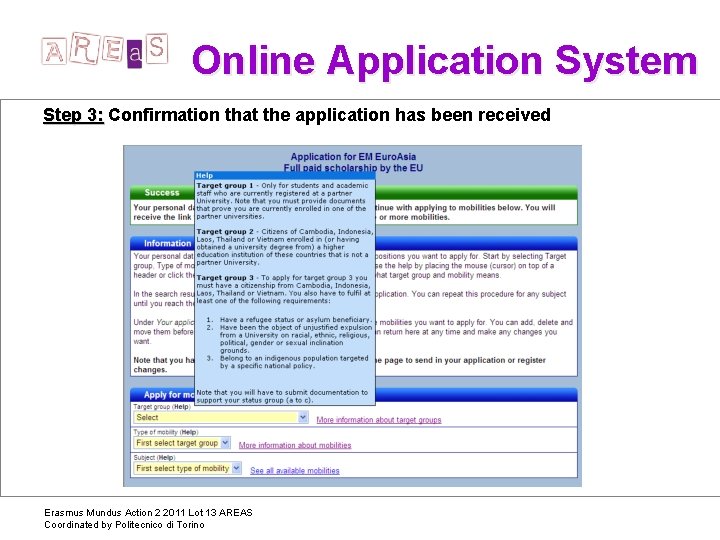This screenshot has width=720, height=540.
Task: Open the 'First select type of mobility' subject dropdown
Action: coord(187,468)
